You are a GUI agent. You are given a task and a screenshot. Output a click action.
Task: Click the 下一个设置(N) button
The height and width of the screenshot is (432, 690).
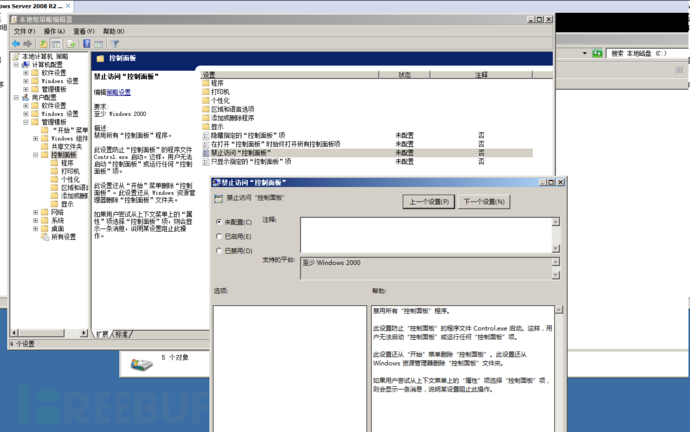click(x=485, y=202)
